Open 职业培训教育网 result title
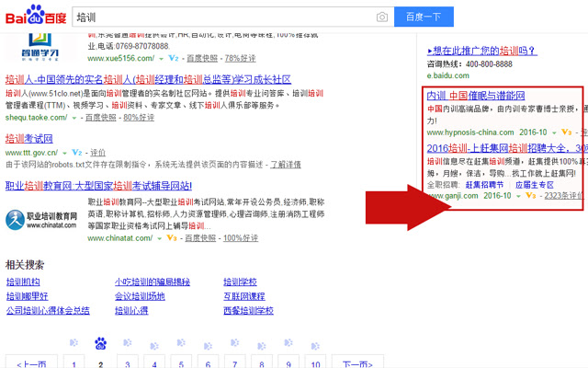588x368 pixels. click(98, 186)
